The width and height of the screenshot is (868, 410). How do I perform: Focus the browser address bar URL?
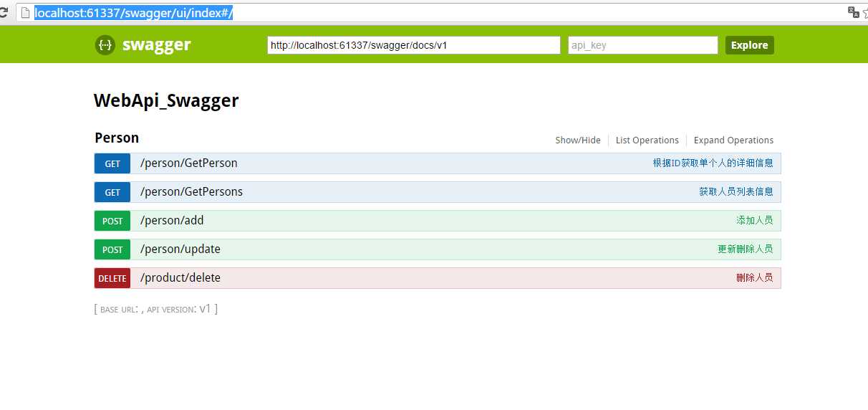tap(134, 13)
